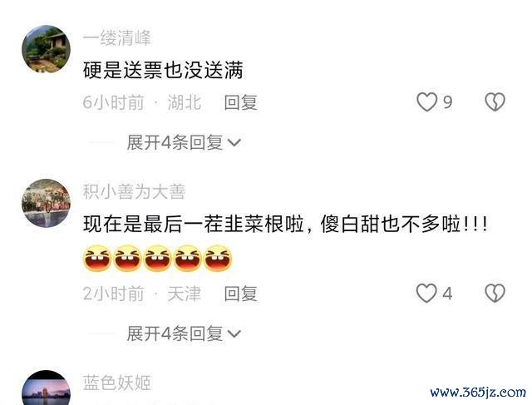This screenshot has height=405, width=532.
Task: Tap the row of laughing emojis
Action: 157,259
